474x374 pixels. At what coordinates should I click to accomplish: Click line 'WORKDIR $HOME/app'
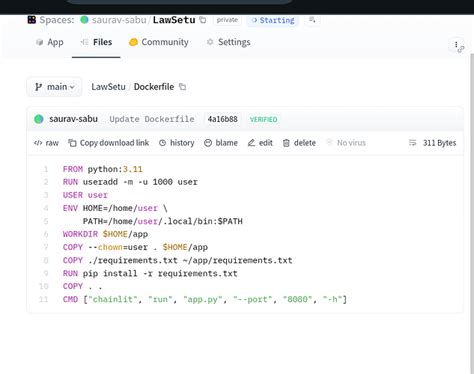105,234
